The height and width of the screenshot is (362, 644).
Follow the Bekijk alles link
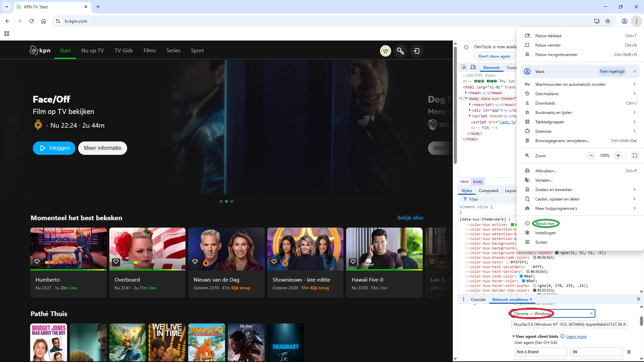coord(410,218)
